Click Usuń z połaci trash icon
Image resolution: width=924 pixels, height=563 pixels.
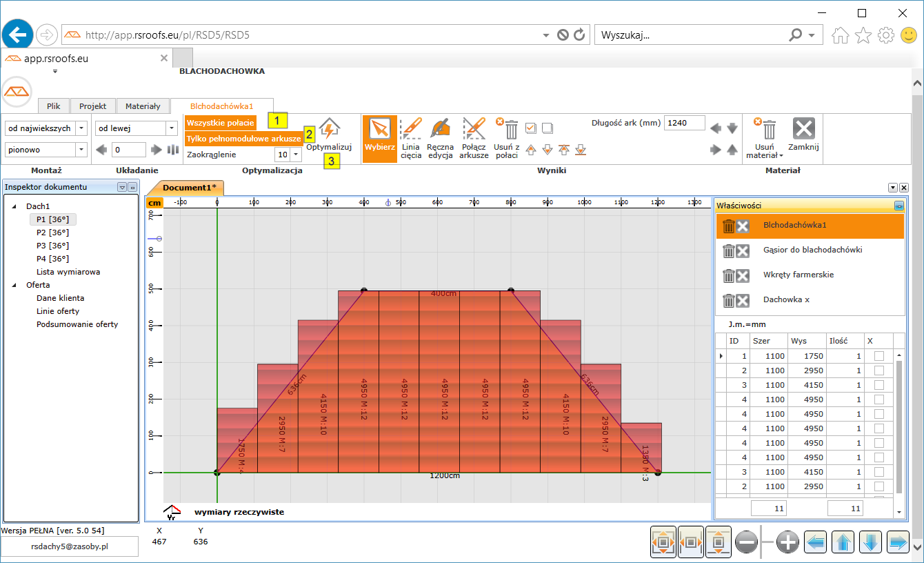tap(510, 130)
